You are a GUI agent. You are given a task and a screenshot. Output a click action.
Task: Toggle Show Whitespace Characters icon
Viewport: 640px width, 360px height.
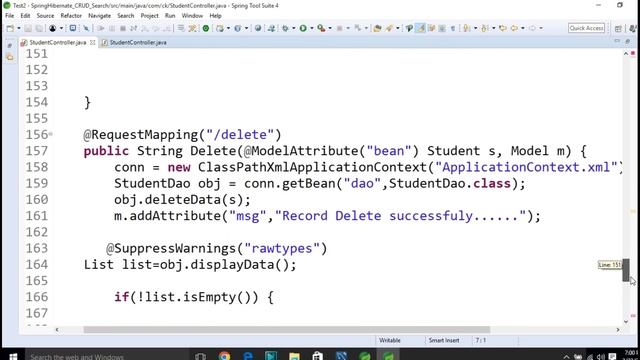pos(453,28)
